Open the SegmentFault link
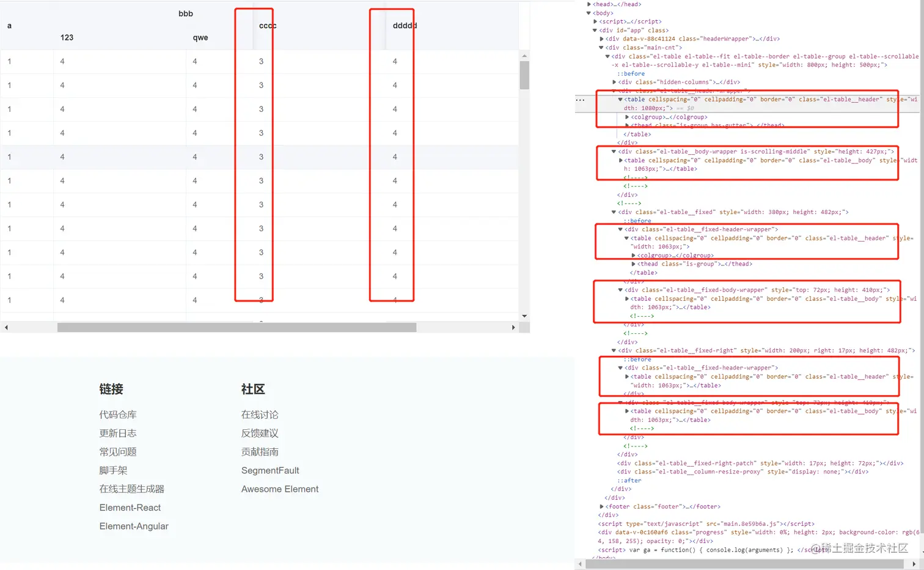The width and height of the screenshot is (924, 570). pos(270,470)
